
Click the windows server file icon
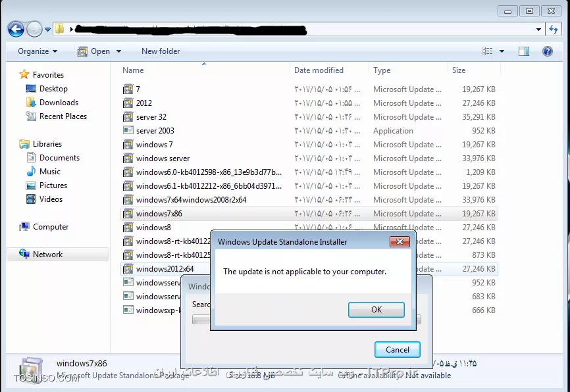[128, 158]
